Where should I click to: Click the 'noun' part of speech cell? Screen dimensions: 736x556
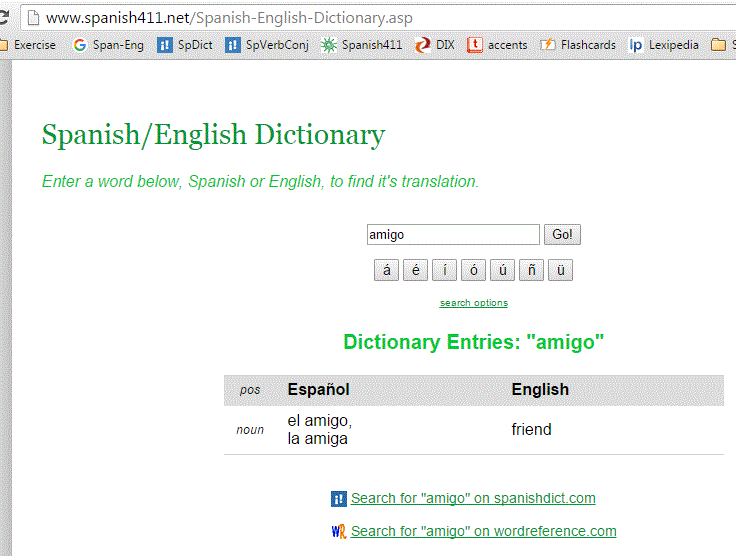(x=250, y=430)
